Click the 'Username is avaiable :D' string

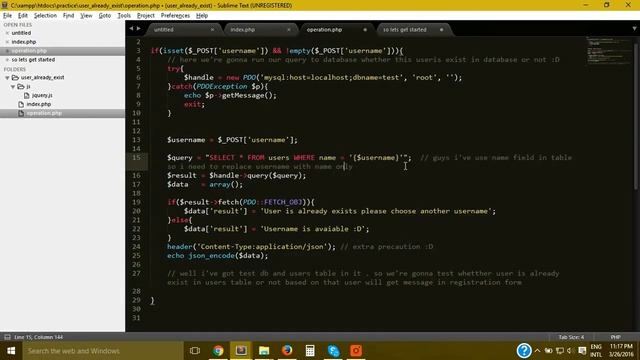pos(313,229)
